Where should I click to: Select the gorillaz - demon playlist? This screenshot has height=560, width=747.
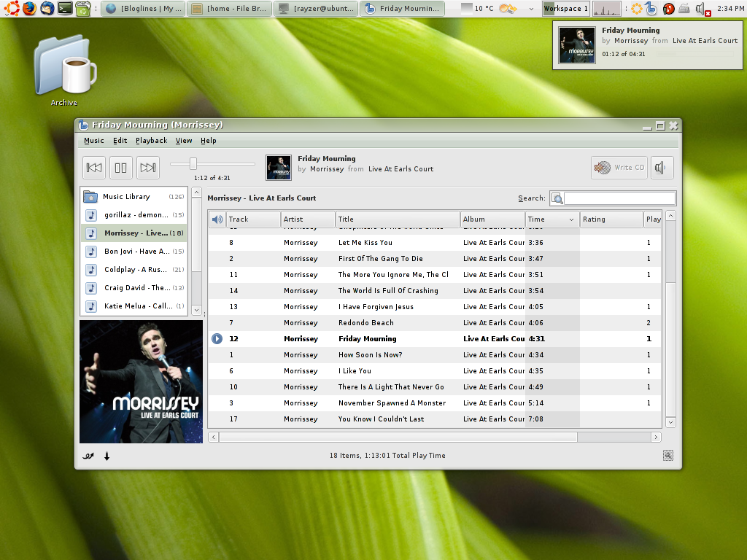[134, 215]
